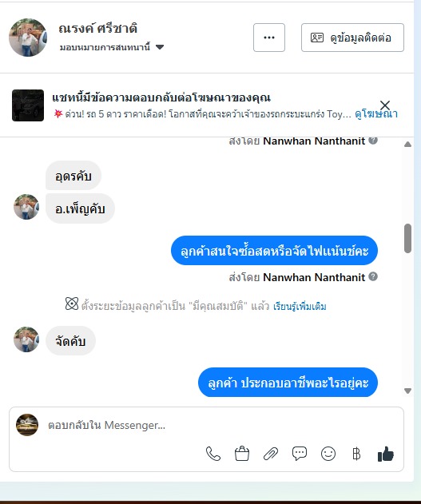Click the Baht payment request icon
The height and width of the screenshot is (504, 421).
point(356,454)
